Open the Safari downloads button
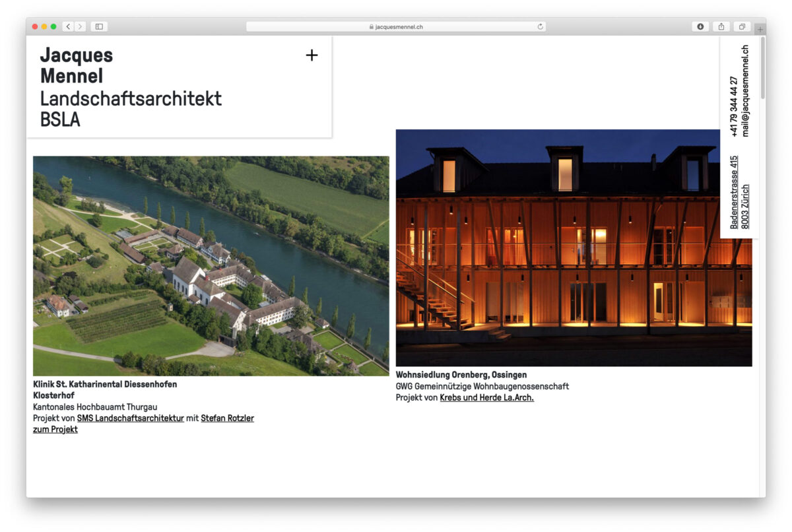The width and height of the screenshot is (792, 532). (x=700, y=26)
